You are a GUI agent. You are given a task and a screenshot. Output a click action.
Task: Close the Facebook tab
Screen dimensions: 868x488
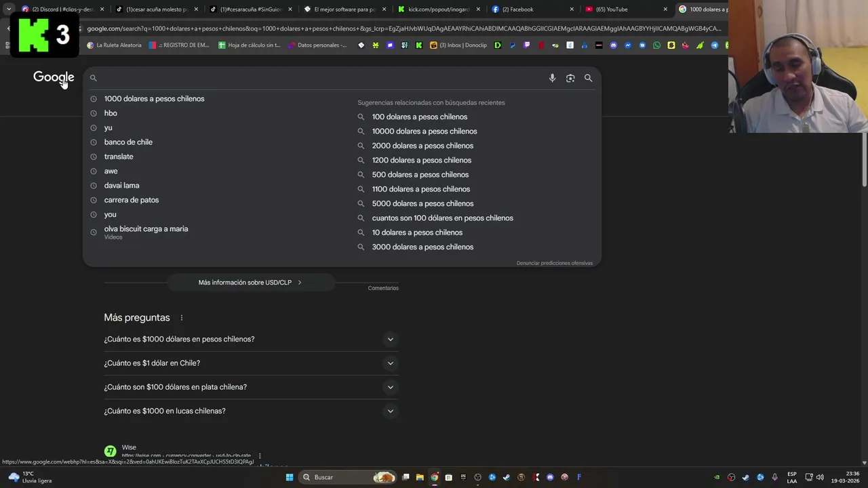click(572, 9)
